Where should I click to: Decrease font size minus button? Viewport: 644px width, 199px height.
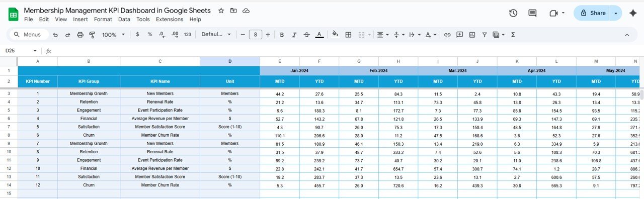point(243,35)
